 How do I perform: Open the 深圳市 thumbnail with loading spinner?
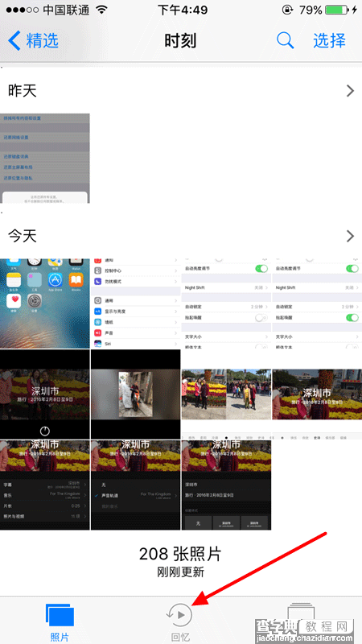(x=45, y=394)
